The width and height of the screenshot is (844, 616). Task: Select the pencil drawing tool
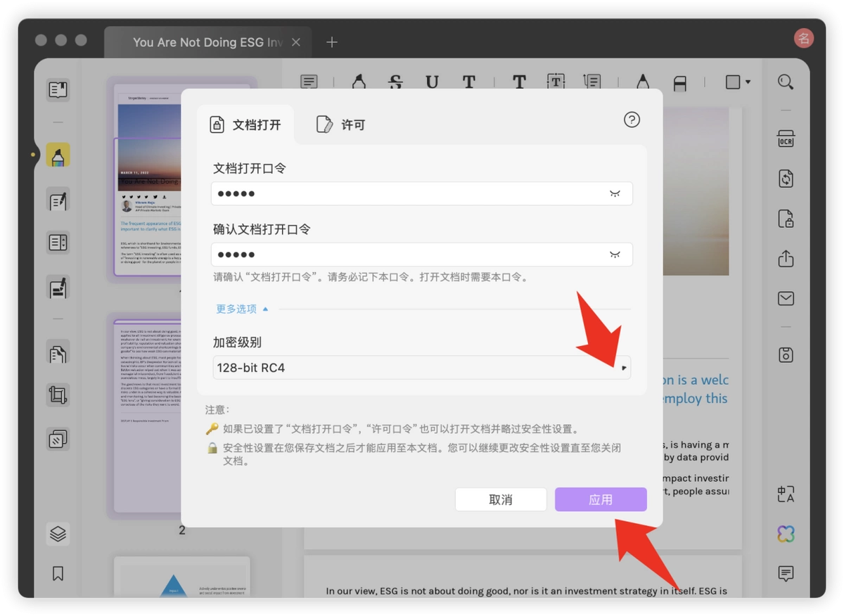click(x=643, y=82)
